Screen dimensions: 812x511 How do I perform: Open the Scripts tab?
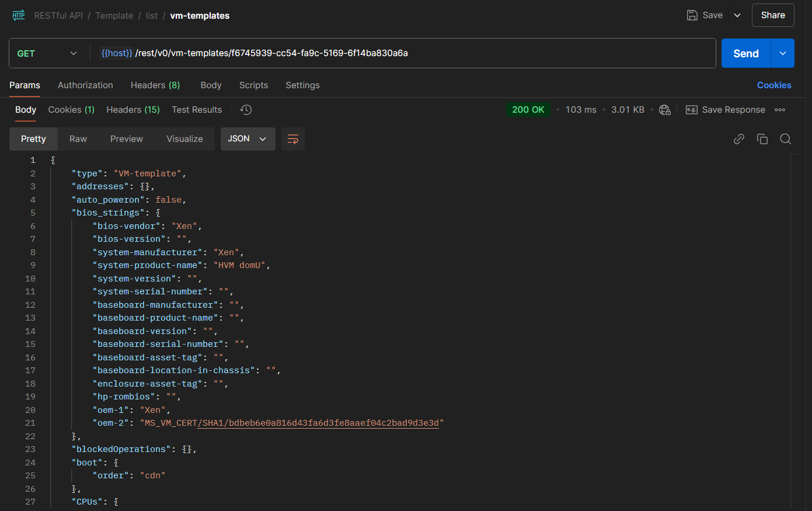[253, 85]
